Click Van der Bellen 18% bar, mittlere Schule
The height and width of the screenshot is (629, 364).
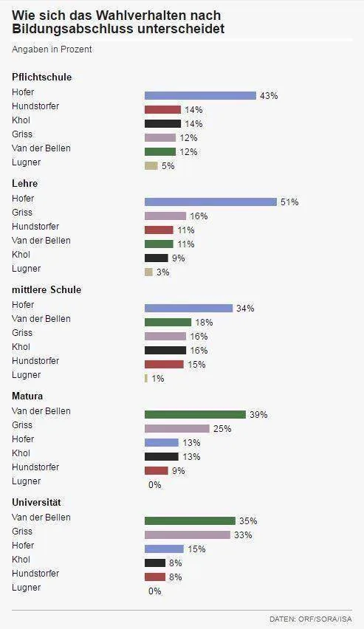[x=168, y=322]
